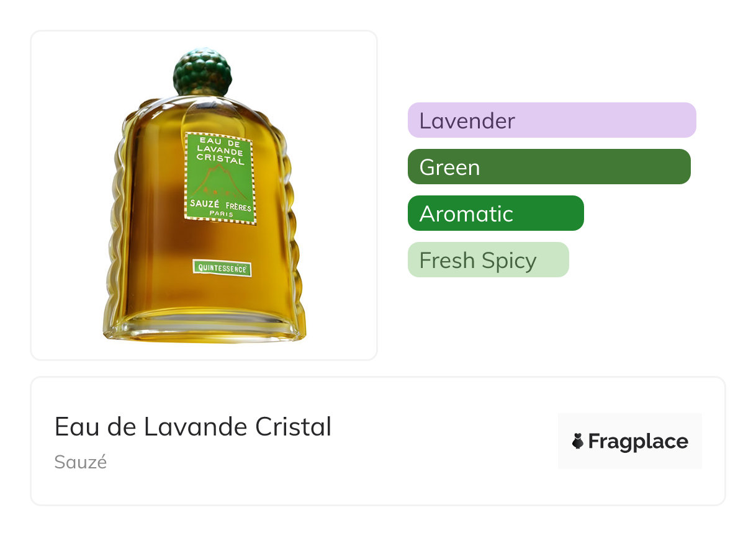Click the word Lavender in the top bar
Viewport: 756px width, 536px height.
(467, 120)
